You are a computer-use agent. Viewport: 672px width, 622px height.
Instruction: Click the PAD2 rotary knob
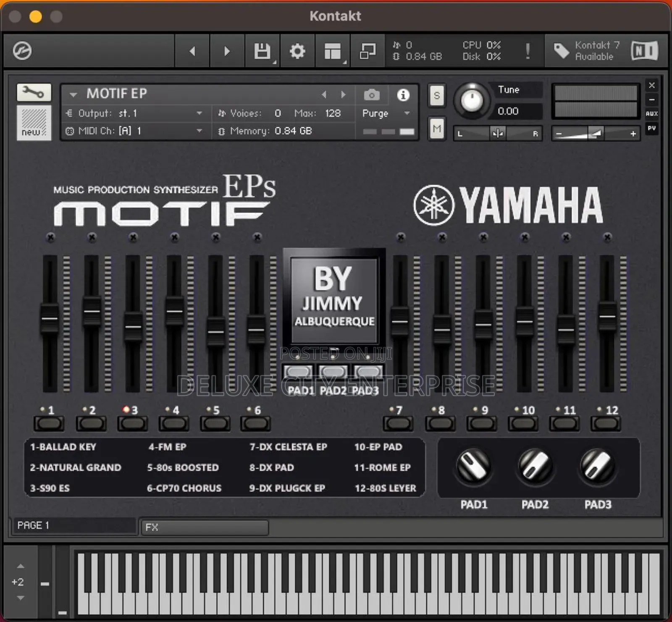tap(535, 466)
